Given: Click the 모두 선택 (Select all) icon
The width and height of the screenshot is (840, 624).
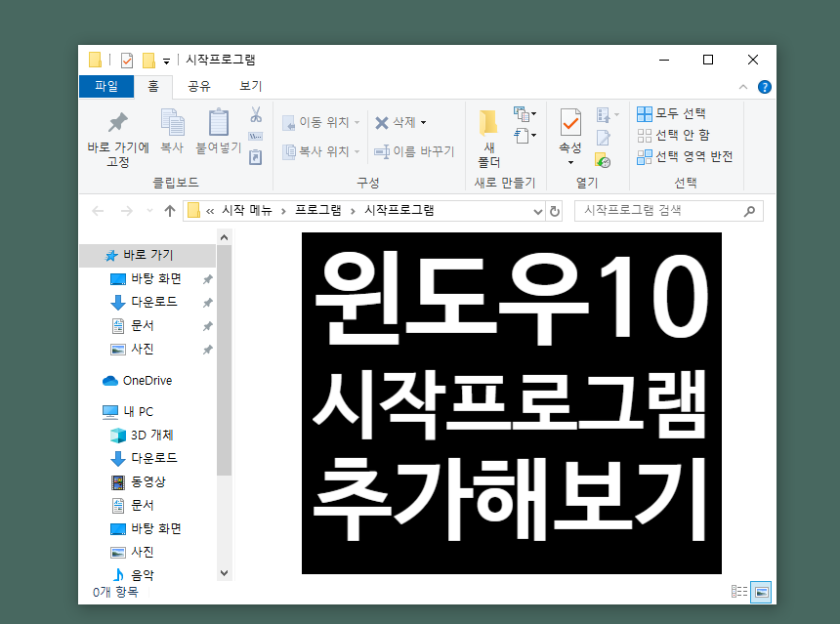Looking at the screenshot, I should pyautogui.click(x=645, y=112).
